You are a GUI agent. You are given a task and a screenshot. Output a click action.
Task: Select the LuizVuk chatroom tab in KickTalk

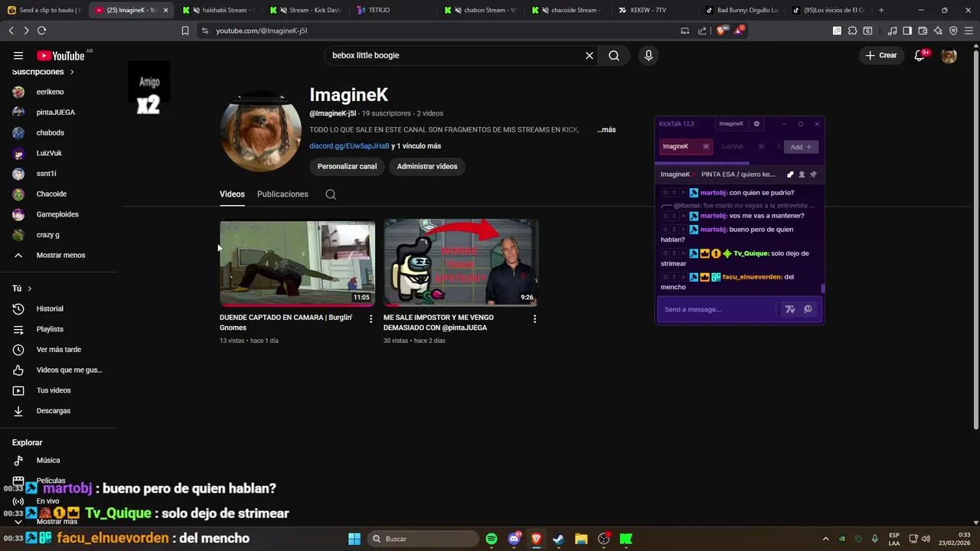(x=733, y=146)
